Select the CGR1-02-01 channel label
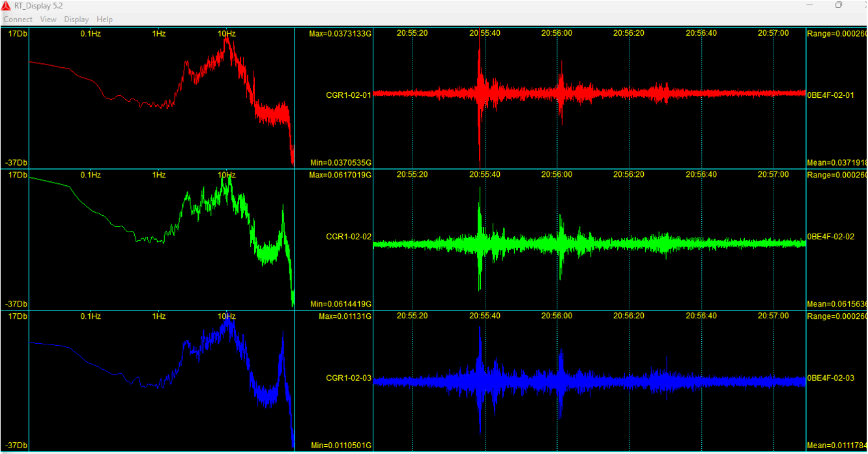The image size is (868, 454). point(349,95)
